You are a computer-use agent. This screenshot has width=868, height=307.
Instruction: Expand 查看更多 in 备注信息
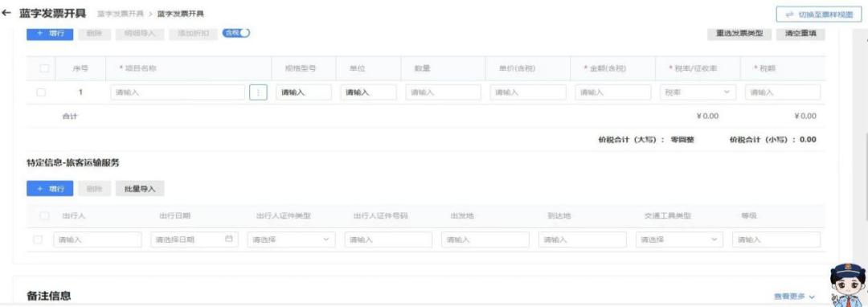pyautogui.click(x=794, y=297)
